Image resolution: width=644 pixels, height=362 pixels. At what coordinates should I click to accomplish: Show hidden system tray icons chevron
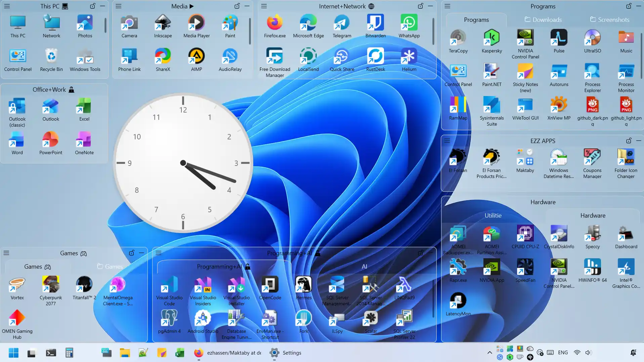coord(489,353)
